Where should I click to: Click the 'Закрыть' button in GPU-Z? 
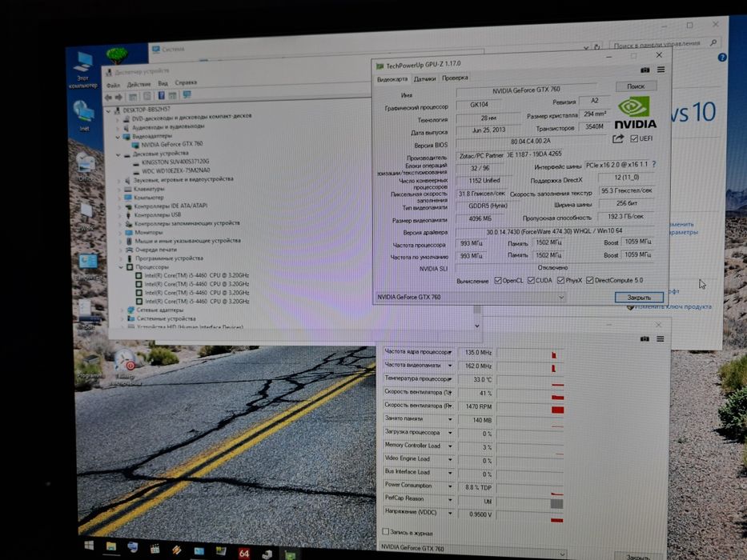click(x=639, y=297)
